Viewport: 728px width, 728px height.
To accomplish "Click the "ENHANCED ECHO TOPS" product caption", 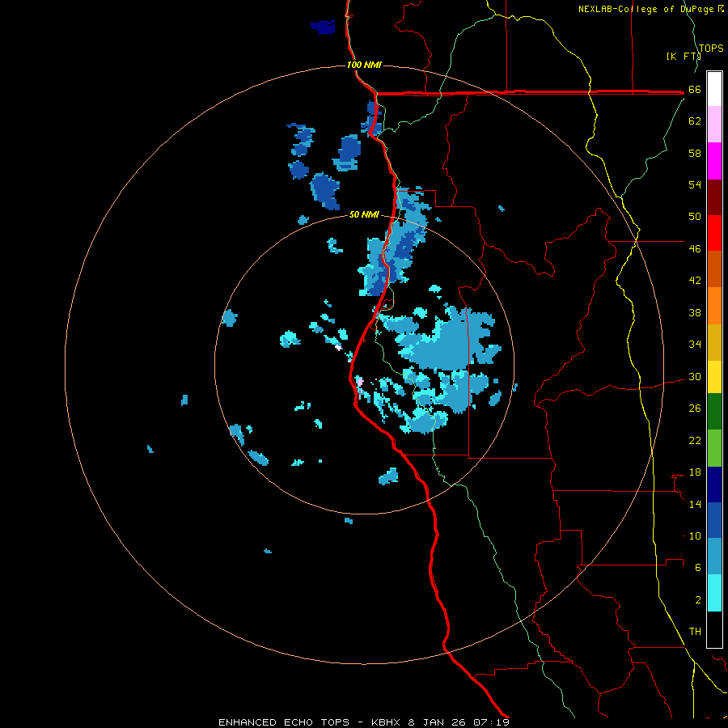I will point(284,722).
